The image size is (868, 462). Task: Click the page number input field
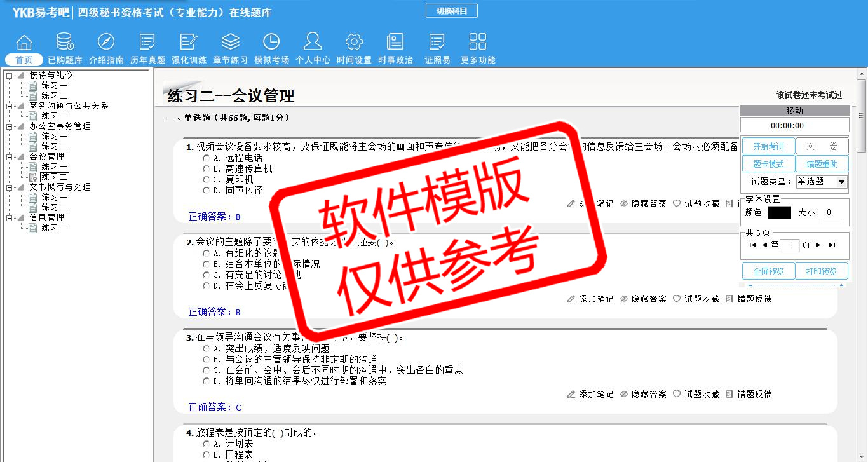pyautogui.click(x=790, y=245)
